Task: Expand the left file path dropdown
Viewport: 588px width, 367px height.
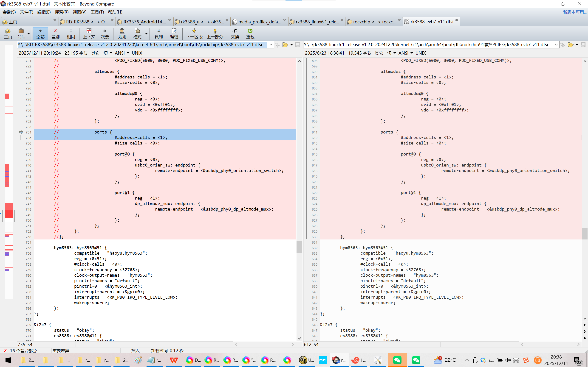Action: 271,45
